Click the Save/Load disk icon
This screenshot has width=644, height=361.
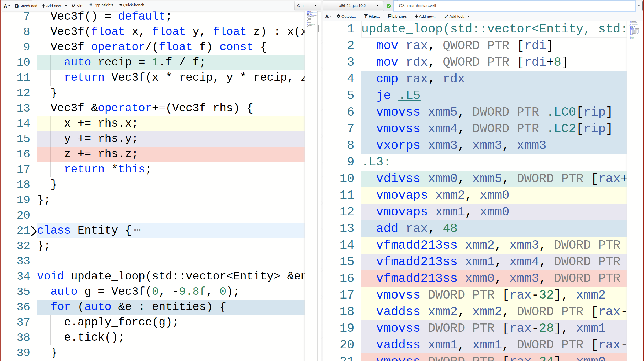coord(17,6)
